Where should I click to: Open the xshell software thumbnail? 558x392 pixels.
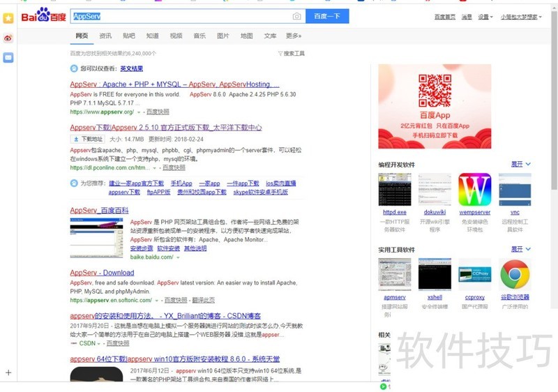click(x=435, y=274)
